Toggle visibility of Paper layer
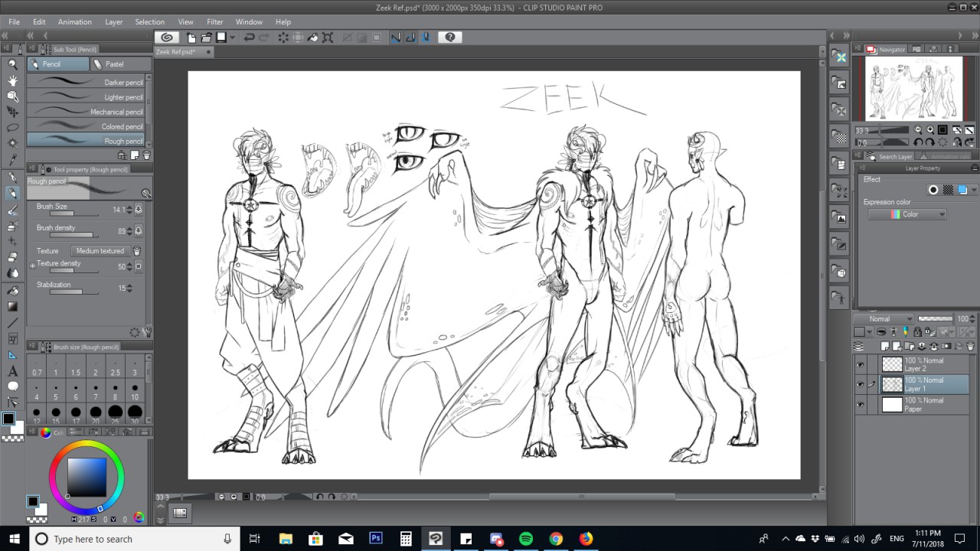This screenshot has height=551, width=980. (860, 405)
